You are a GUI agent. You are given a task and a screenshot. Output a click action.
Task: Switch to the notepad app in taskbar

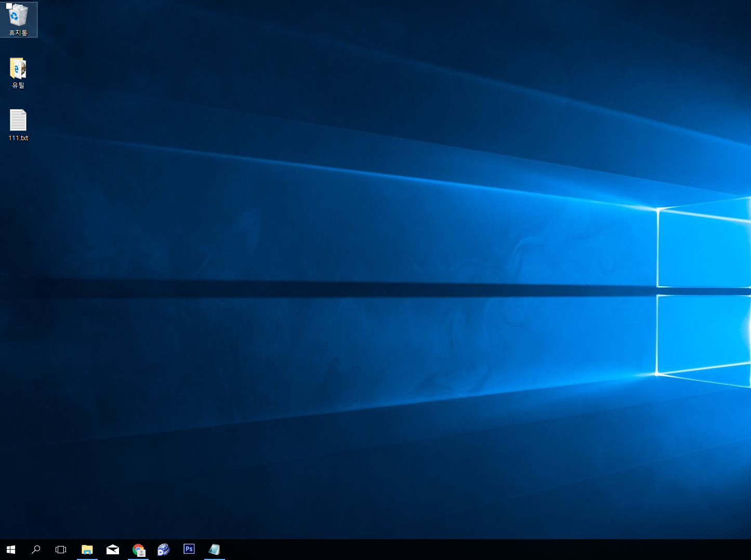click(x=215, y=550)
